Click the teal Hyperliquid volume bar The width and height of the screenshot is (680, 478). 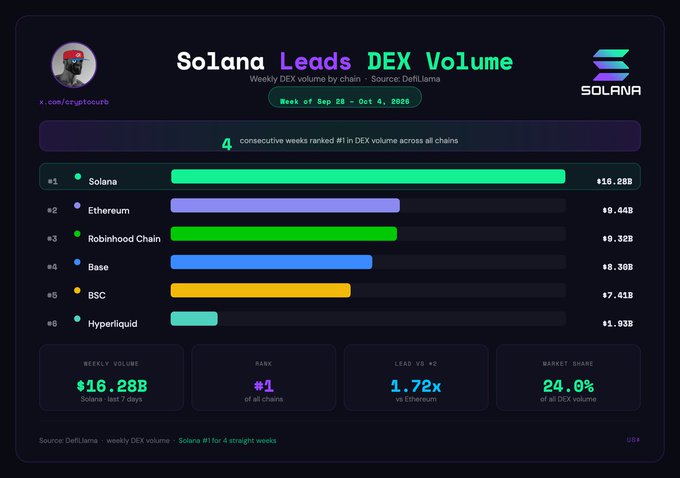click(x=194, y=319)
